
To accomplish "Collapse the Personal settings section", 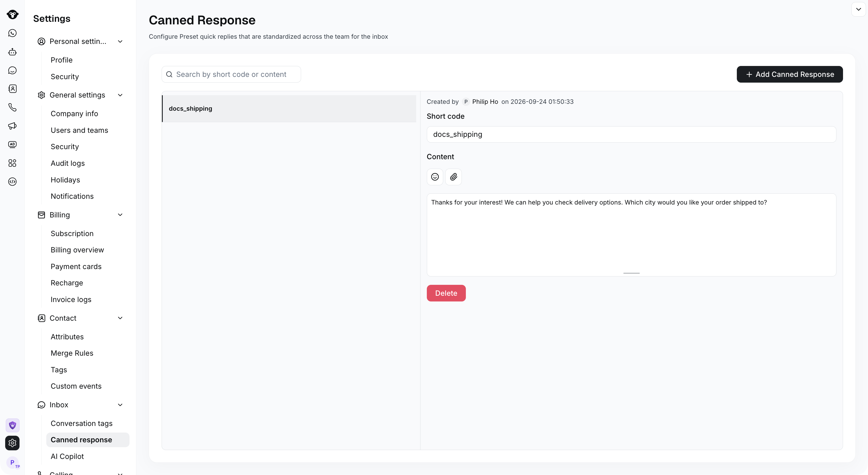I will 120,41.
